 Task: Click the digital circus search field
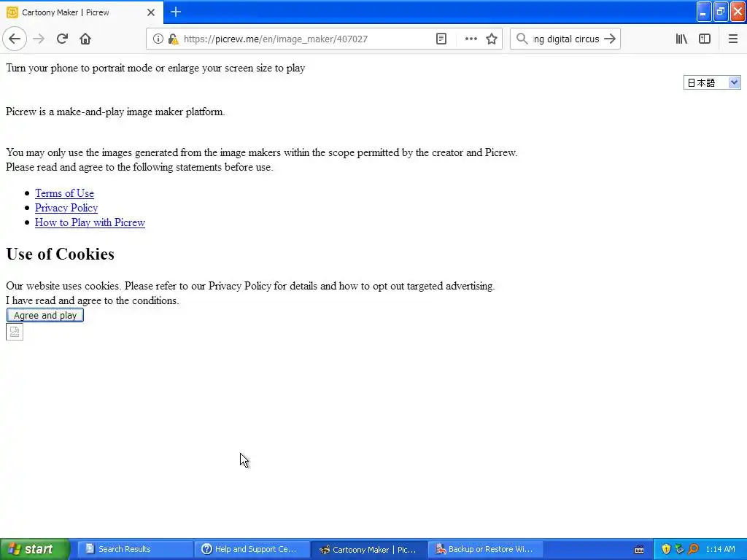click(x=566, y=39)
